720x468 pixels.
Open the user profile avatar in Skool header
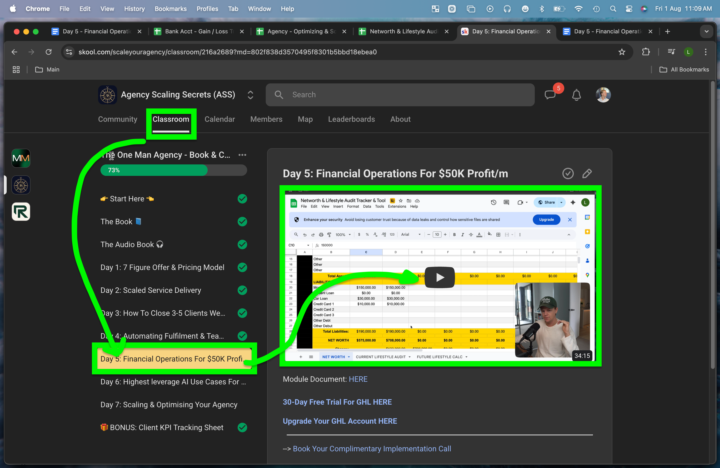point(603,95)
